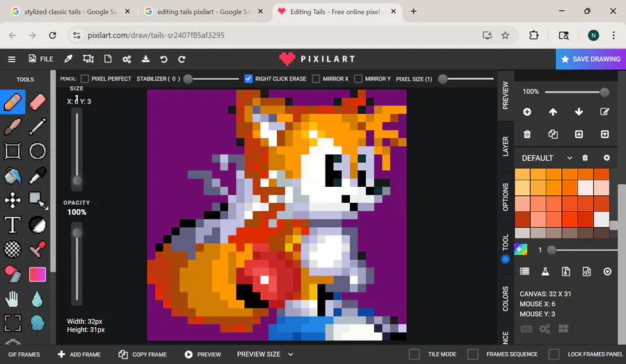
Task: Open the Preview Size dropdown
Action: 265,354
